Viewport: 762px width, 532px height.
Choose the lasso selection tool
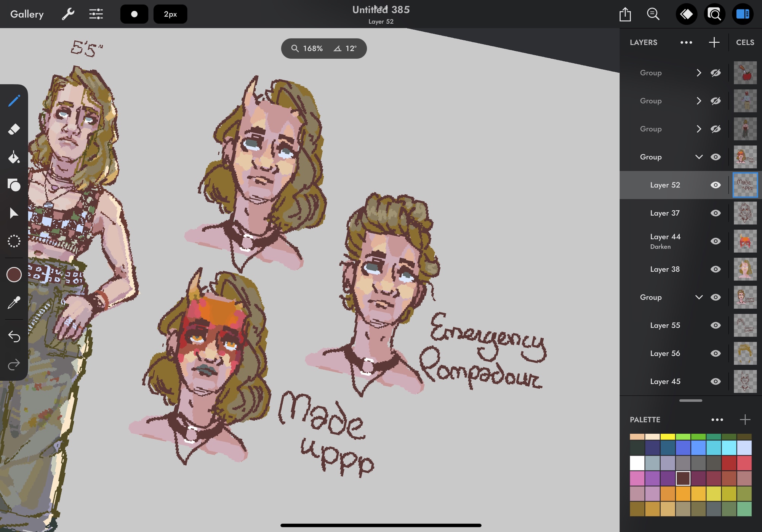tap(14, 241)
